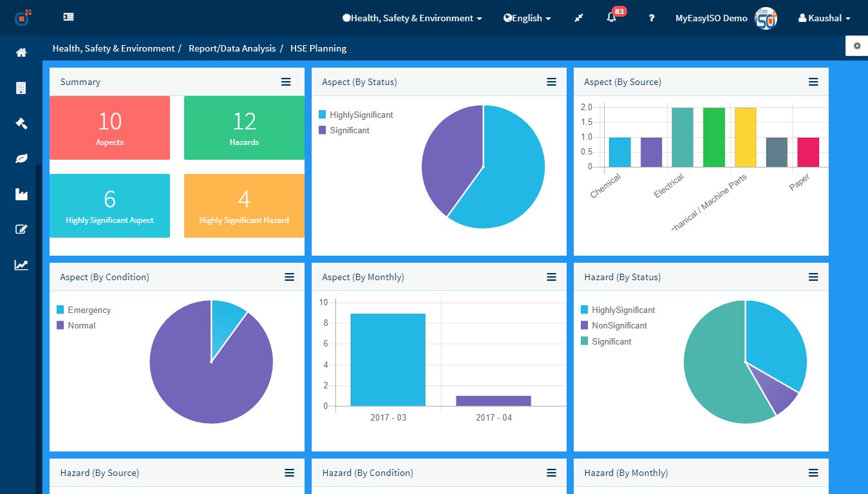Open hamburger menu of Aspect (By Source) panel

[x=813, y=82]
